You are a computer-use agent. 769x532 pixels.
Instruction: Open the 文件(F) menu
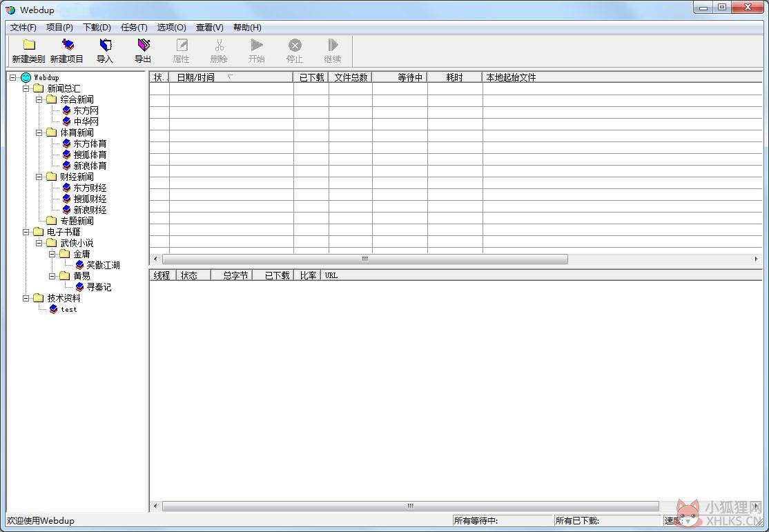pyautogui.click(x=23, y=28)
